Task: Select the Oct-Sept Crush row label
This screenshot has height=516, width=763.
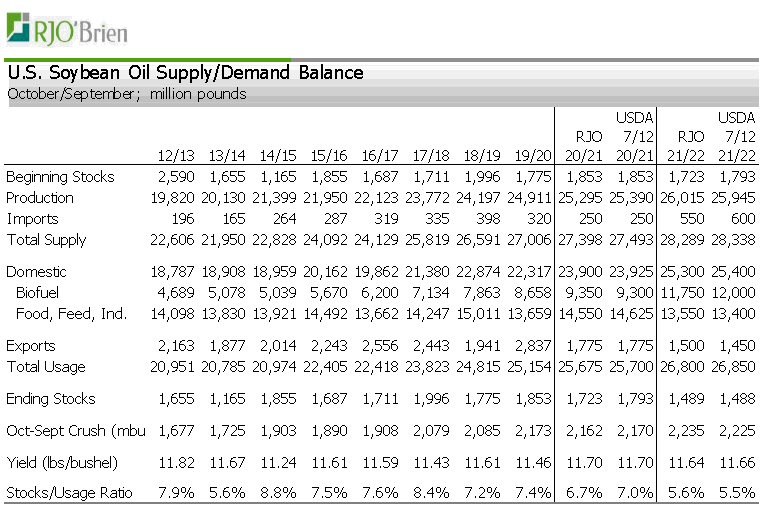Action: (x=70, y=431)
